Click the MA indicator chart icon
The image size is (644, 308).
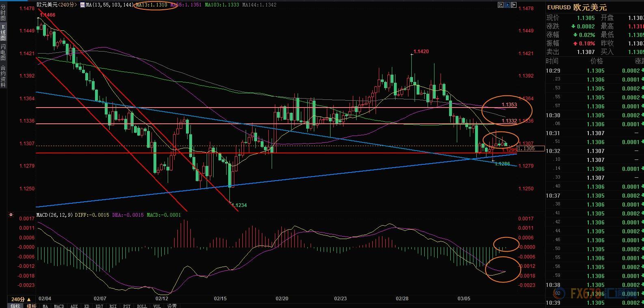click(x=82, y=5)
